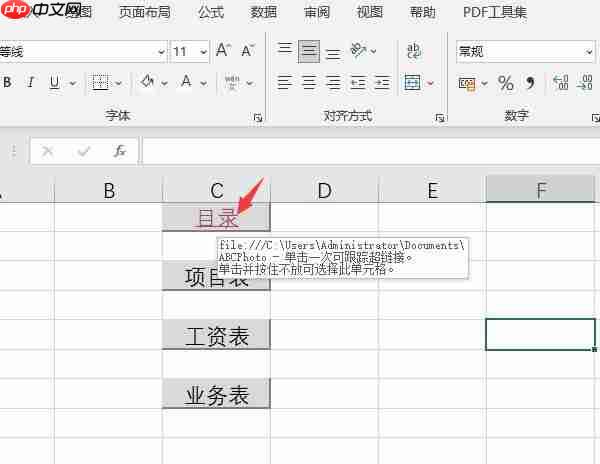
Task: Click the Wrap Text icon
Action: tap(414, 51)
